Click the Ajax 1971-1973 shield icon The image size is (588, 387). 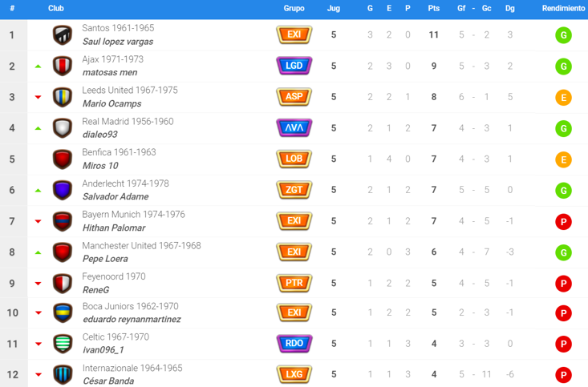[63, 66]
